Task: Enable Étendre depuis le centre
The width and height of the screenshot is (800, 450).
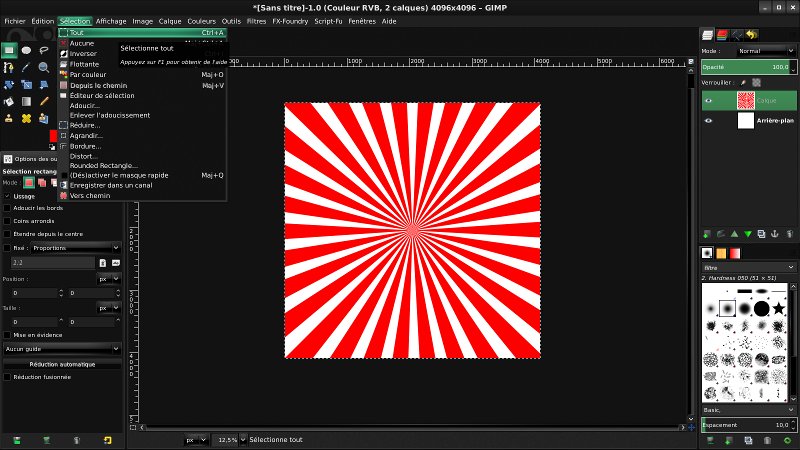Action: tap(7, 234)
